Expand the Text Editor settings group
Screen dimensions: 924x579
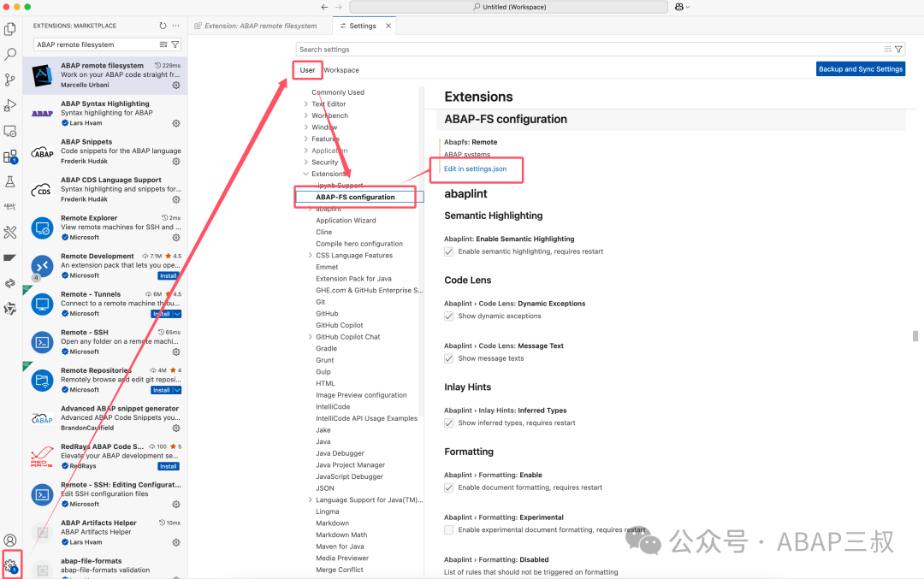click(305, 104)
